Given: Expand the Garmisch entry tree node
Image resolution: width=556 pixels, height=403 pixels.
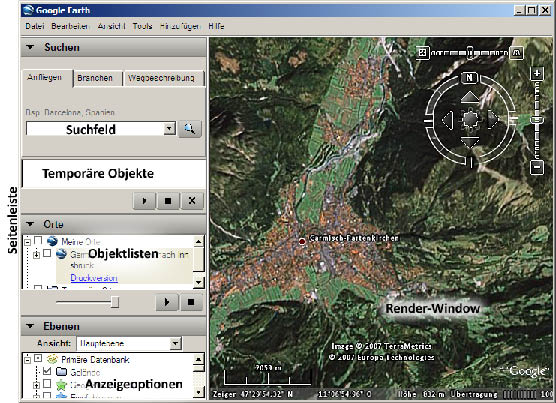Looking at the screenshot, I should pos(36,255).
